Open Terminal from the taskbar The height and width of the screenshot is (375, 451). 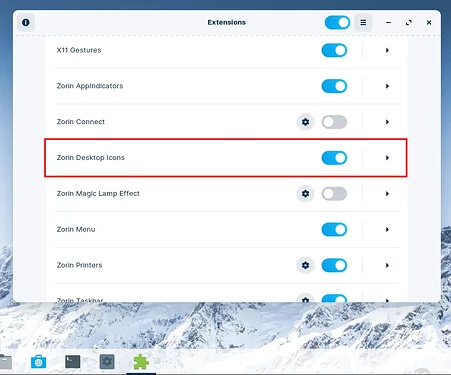click(73, 362)
